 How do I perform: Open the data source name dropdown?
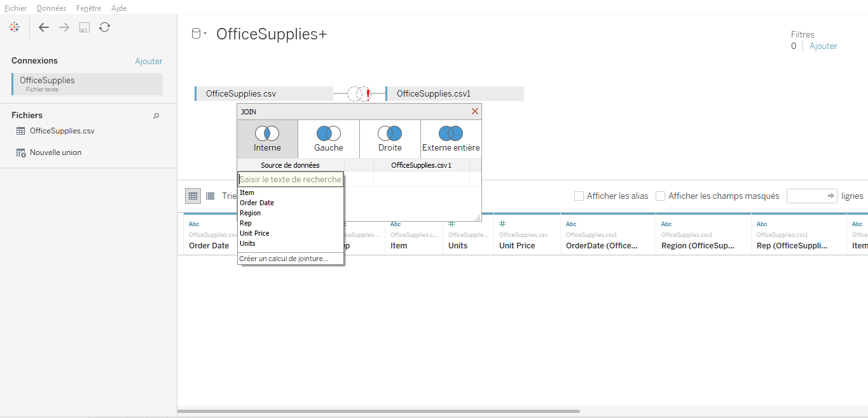pos(205,34)
